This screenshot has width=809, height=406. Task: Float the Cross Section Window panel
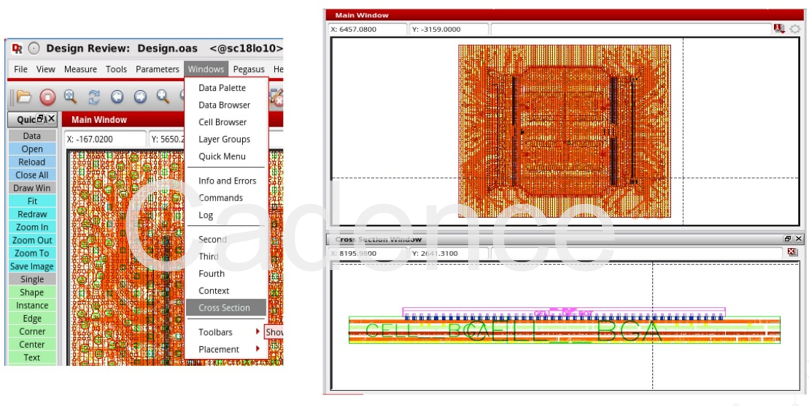[787, 239]
